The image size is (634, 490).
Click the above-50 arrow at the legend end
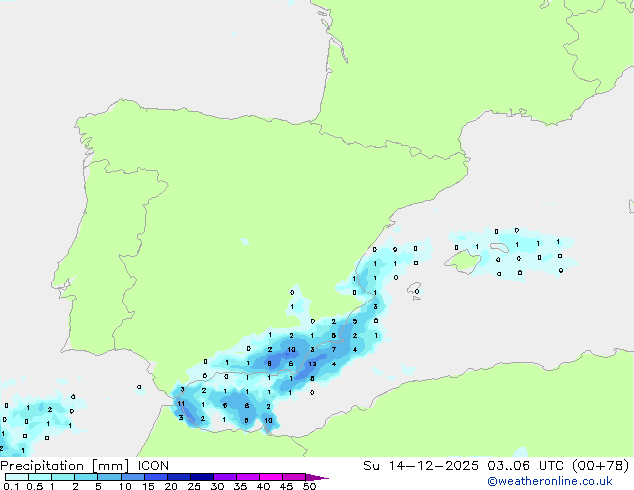317,477
